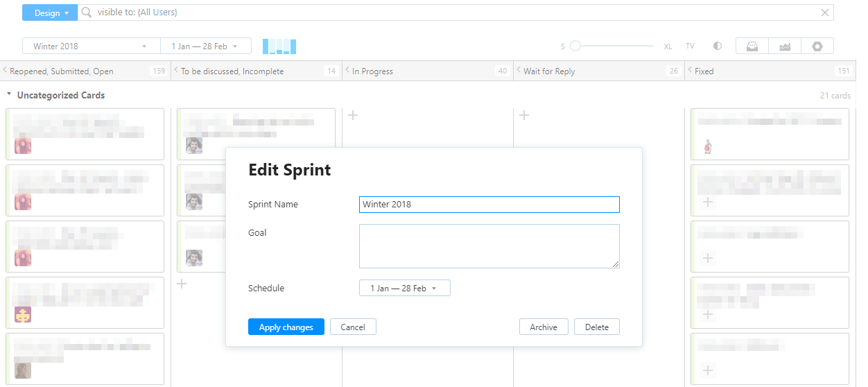The image size is (868, 387).
Task: Click the Goal text area
Action: click(489, 246)
